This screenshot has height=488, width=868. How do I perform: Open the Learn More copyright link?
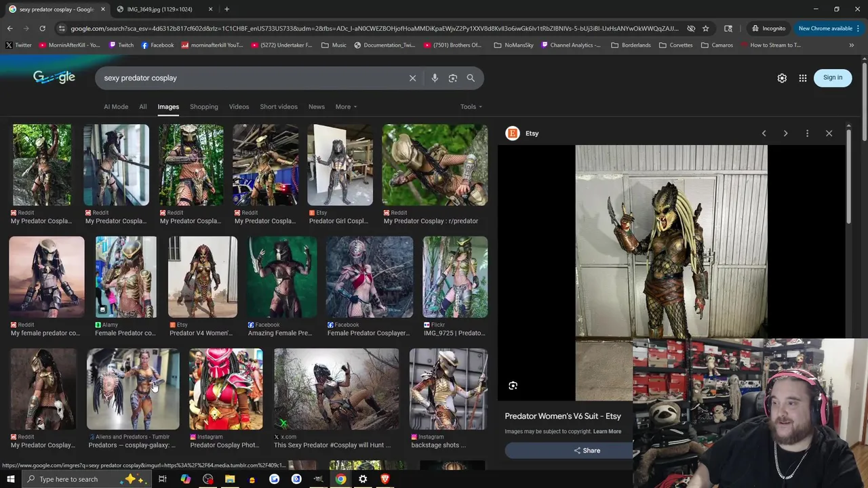(607, 432)
